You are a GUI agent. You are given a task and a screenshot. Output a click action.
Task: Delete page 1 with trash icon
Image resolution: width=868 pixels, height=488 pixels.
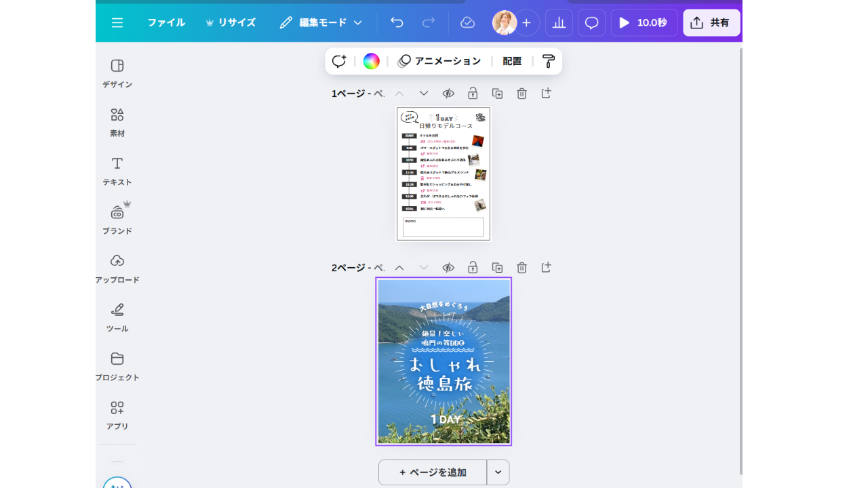(521, 94)
